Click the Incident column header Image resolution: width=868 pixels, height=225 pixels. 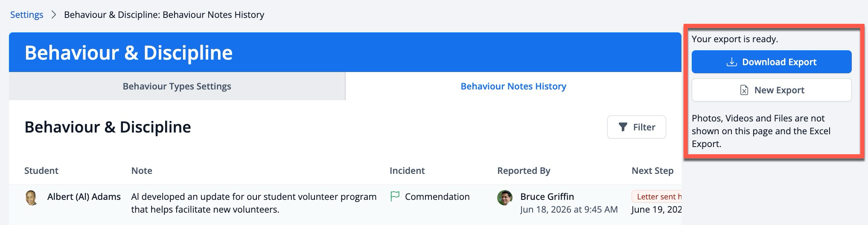click(407, 171)
